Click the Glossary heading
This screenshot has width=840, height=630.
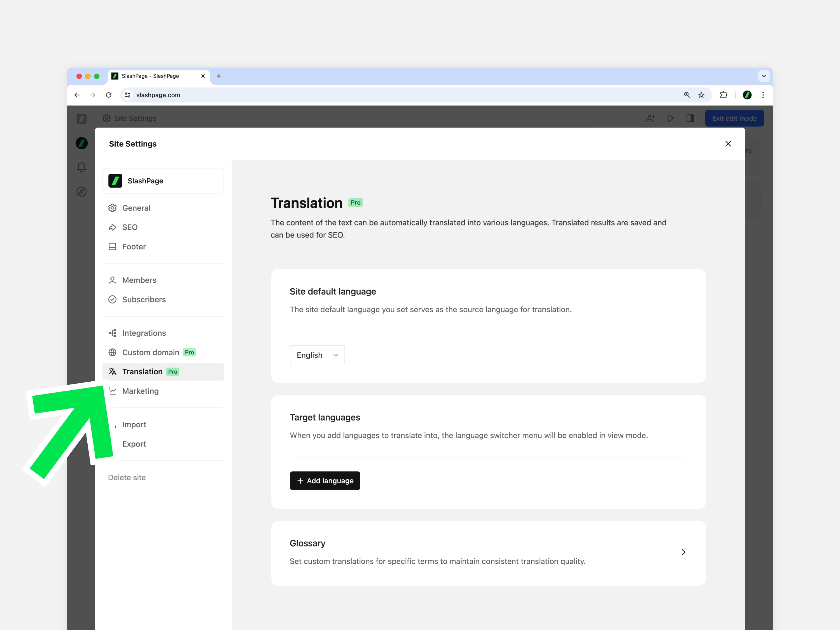click(x=307, y=543)
